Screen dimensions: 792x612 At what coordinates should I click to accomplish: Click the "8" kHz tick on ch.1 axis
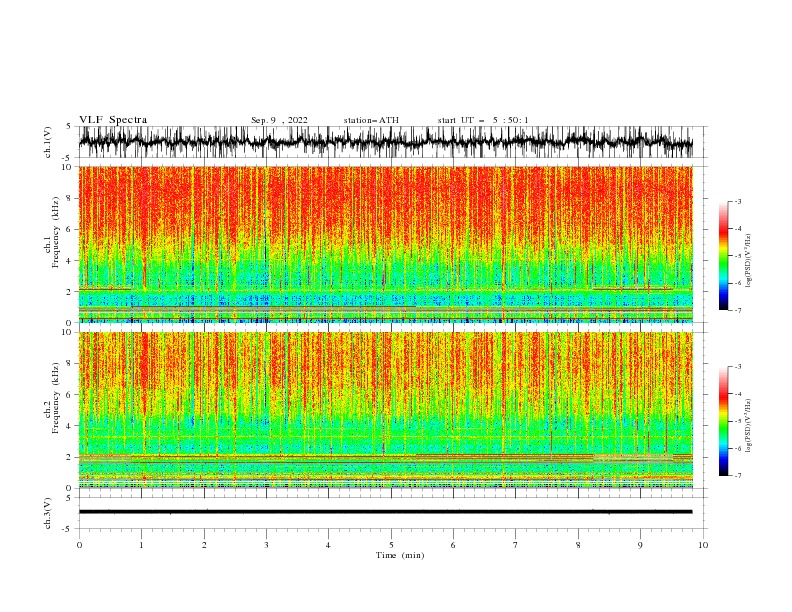pyautogui.click(x=68, y=198)
